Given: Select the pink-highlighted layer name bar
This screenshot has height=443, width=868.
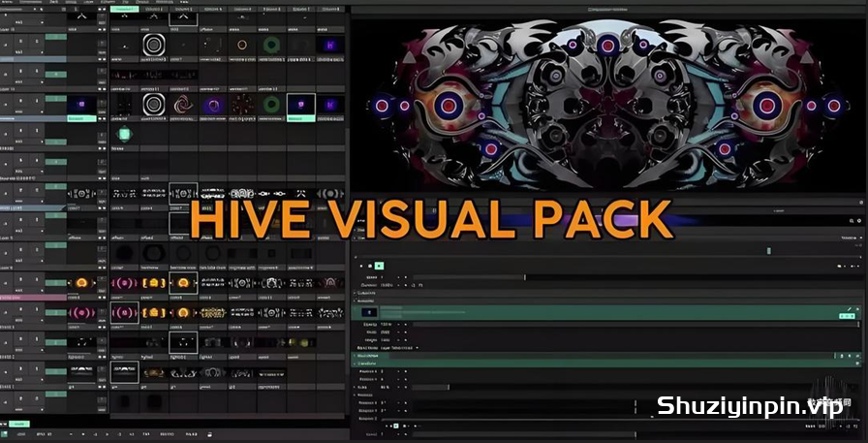Looking at the screenshot, I should [x=33, y=298].
